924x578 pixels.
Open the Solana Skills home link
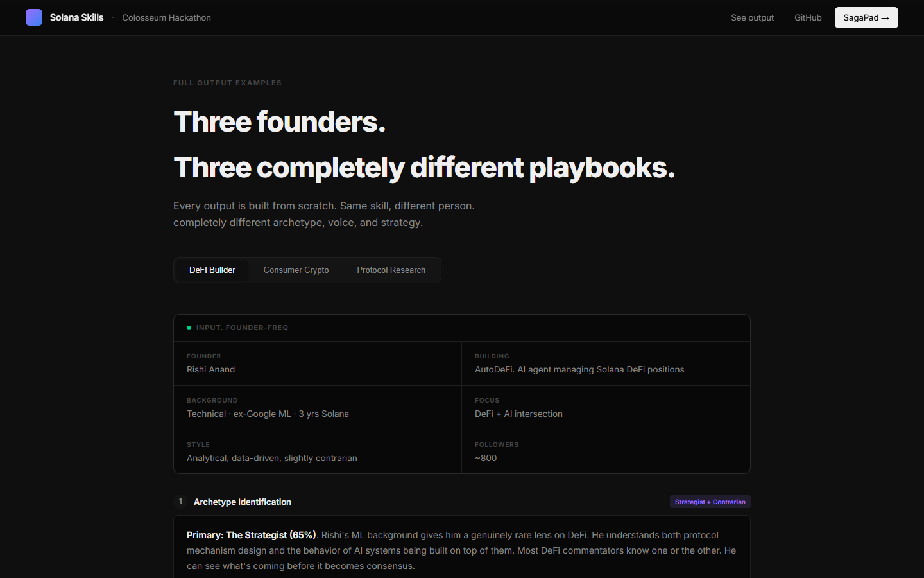(76, 17)
